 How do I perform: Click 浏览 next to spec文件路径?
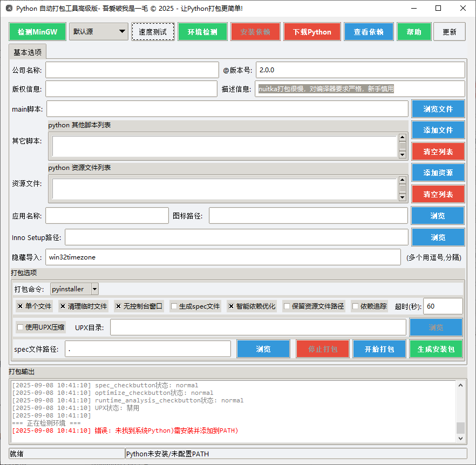pyautogui.click(x=263, y=348)
